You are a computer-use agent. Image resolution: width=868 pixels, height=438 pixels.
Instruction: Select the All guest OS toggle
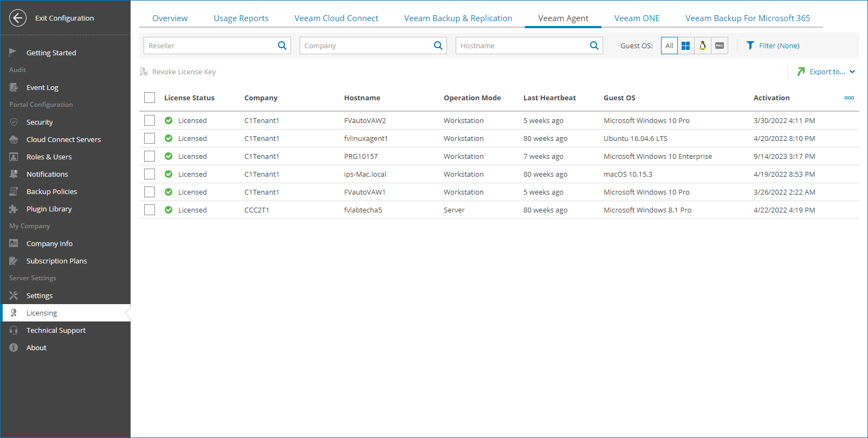[x=669, y=46]
